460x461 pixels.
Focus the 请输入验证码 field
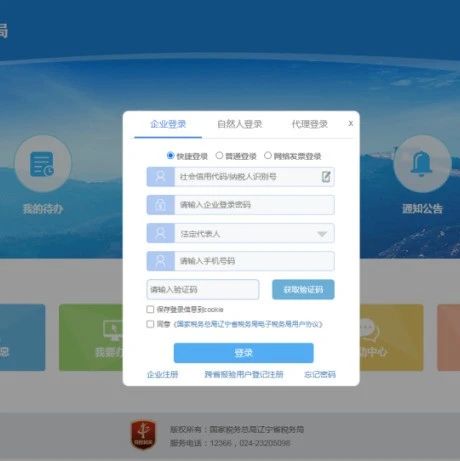[203, 289]
